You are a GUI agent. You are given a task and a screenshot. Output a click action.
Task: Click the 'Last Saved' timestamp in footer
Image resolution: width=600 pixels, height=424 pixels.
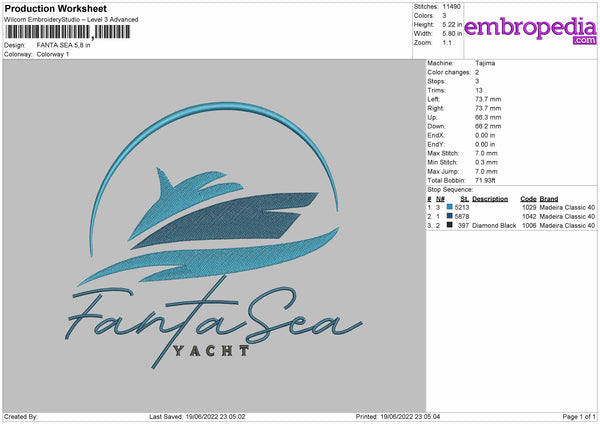[x=197, y=417]
